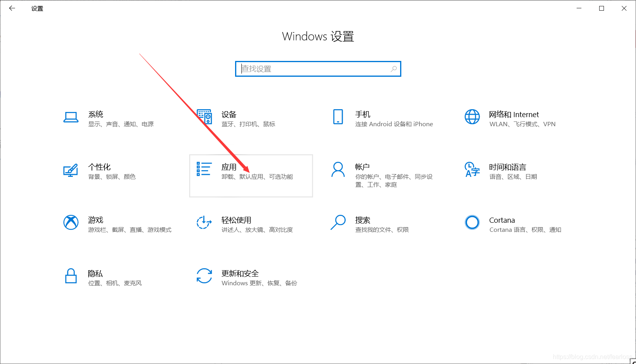This screenshot has height=364, width=636.
Task: Open 手机 settings title
Action: click(363, 114)
